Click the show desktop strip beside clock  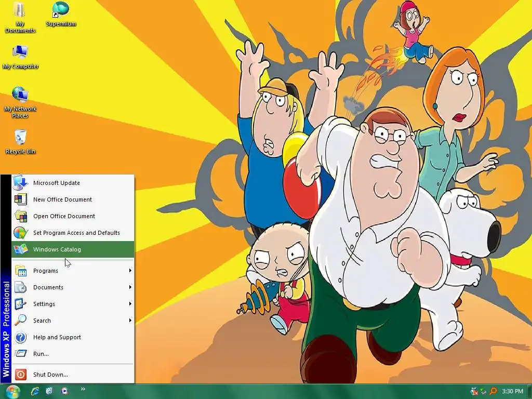coord(529,392)
